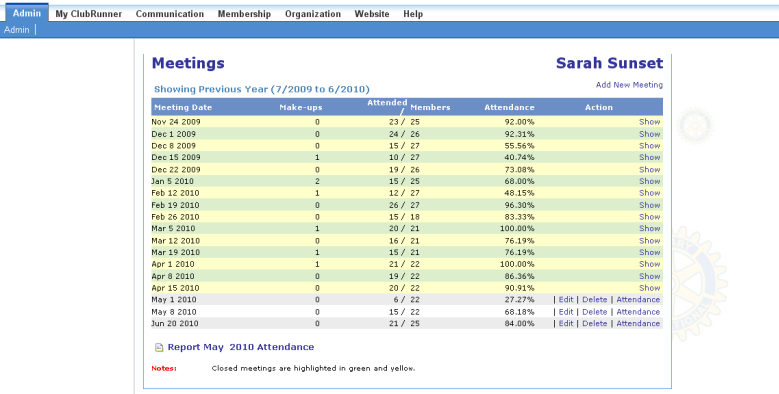Open the My ClubRunner menu
The image size is (779, 394).
point(88,14)
